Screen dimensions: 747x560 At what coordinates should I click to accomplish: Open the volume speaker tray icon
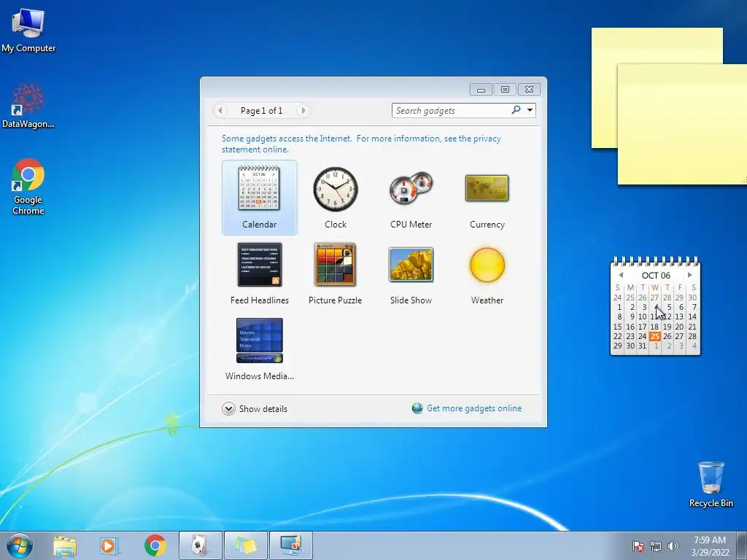coord(673,546)
